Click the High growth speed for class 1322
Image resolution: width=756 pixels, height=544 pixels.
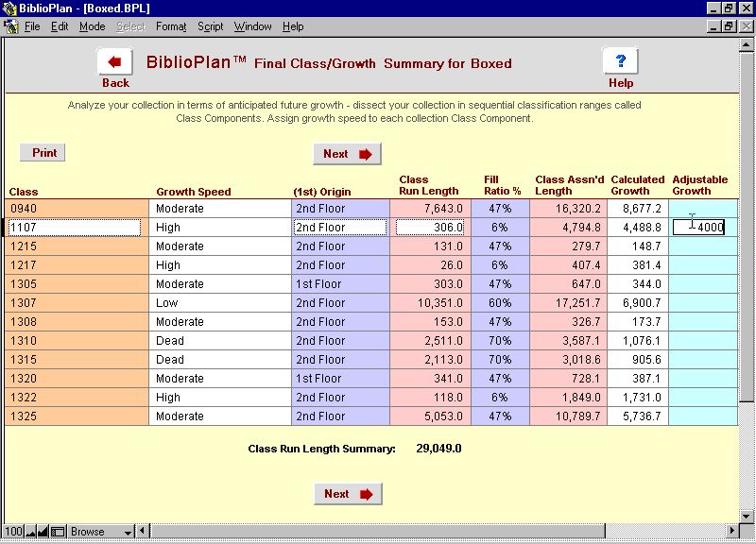(x=220, y=398)
